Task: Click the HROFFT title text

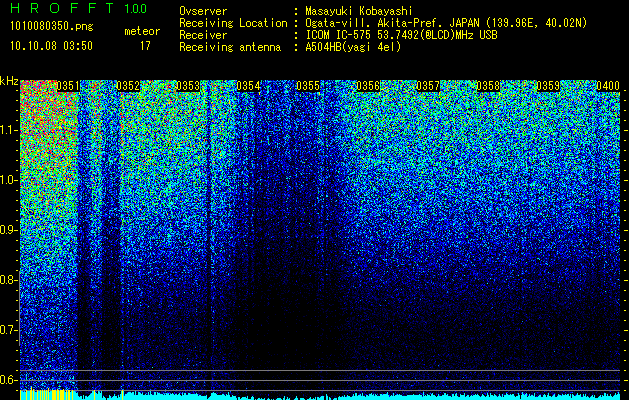Action: (62, 8)
